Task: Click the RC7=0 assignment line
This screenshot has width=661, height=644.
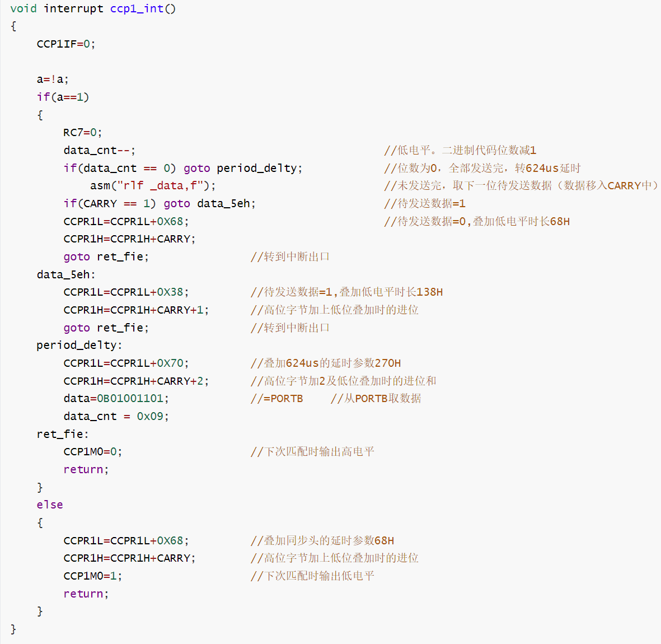Action: (x=82, y=133)
